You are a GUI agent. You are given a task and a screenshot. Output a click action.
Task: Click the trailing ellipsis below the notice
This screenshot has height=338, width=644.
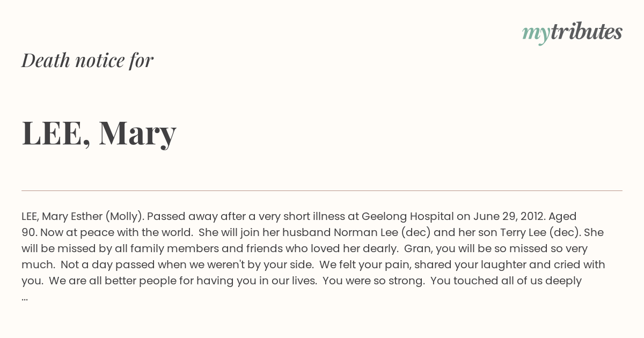coord(25,298)
